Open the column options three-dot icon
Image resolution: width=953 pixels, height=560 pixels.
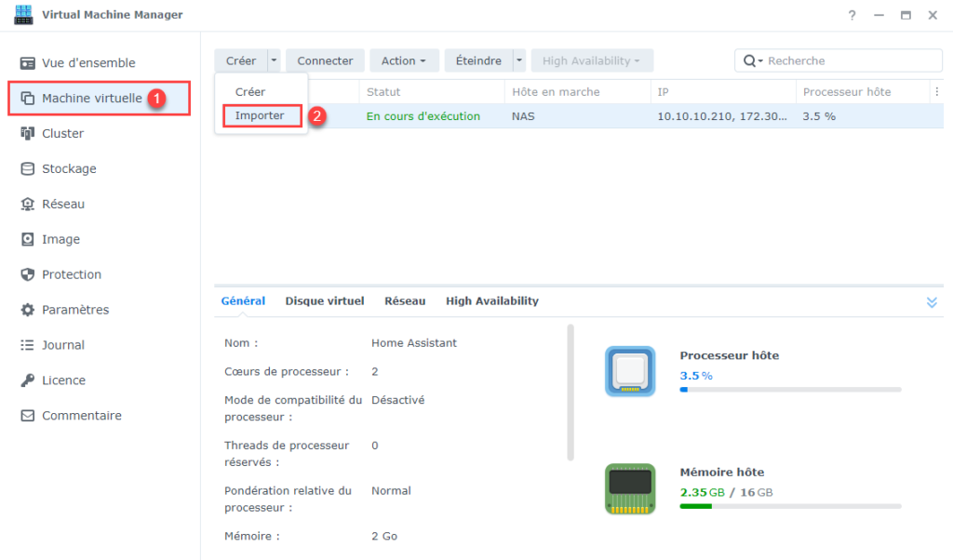click(x=936, y=92)
